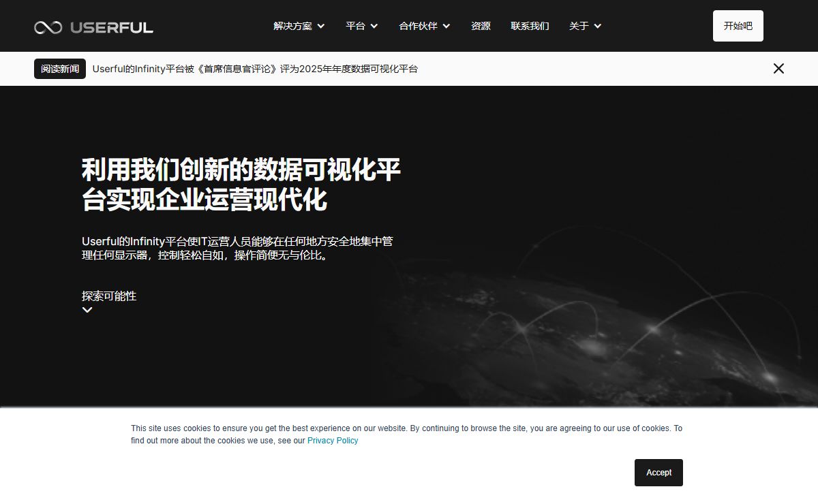This screenshot has width=818, height=504.
Task: Click the 探索可能性 link
Action: [109, 296]
